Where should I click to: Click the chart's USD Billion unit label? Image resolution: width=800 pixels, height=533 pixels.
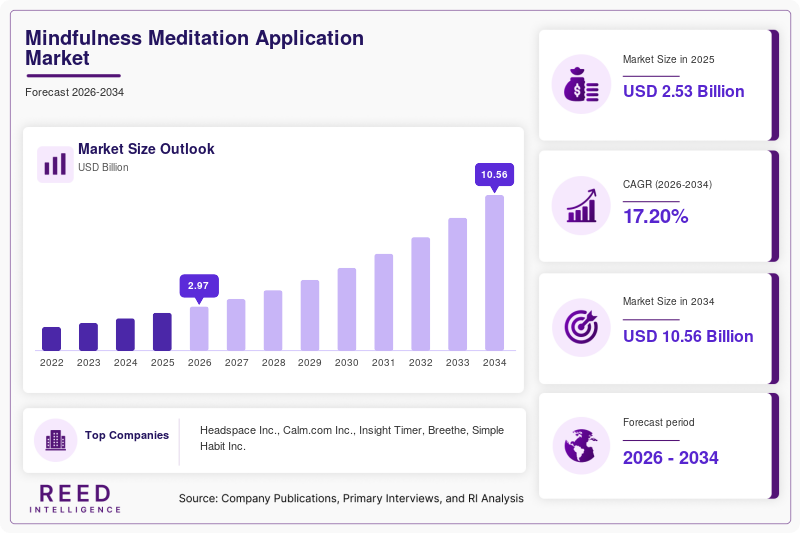(x=103, y=167)
